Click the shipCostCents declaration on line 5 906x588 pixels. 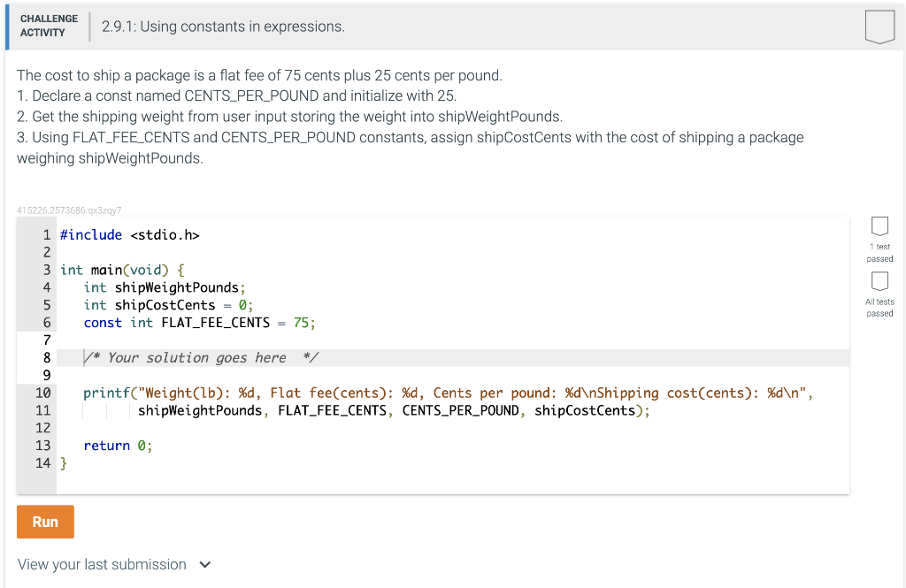(x=168, y=305)
